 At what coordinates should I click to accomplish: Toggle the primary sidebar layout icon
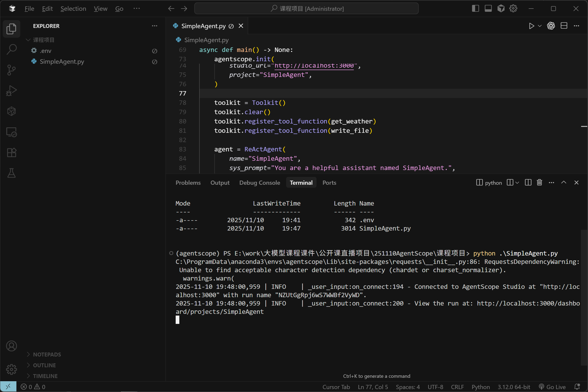[x=475, y=9]
